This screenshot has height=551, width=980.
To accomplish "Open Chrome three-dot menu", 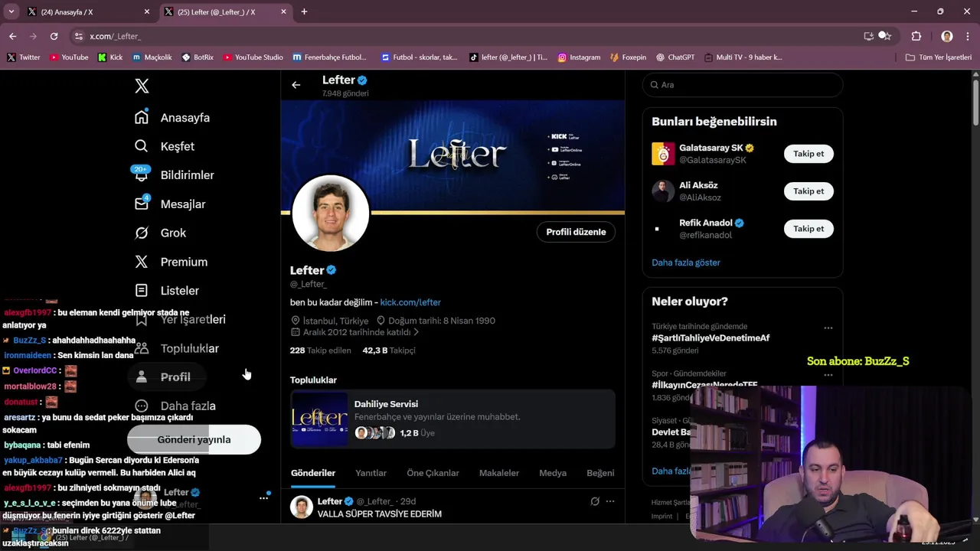I will click(967, 36).
